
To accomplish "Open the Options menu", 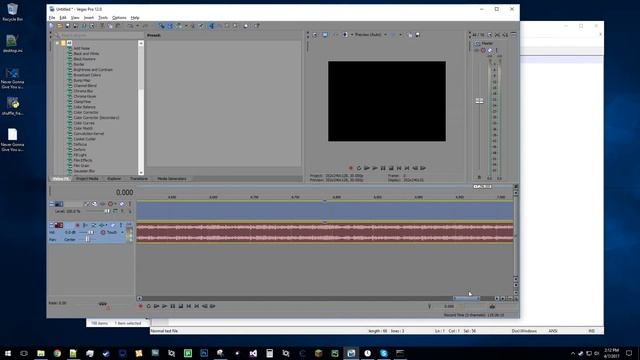I will 119,18.
